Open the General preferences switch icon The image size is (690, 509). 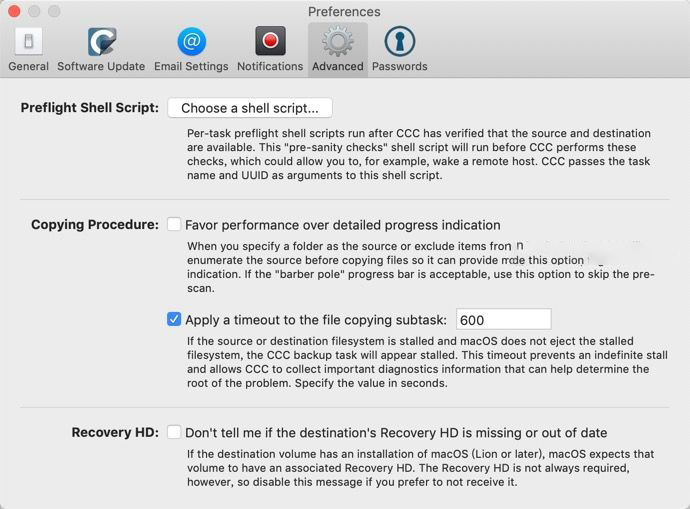pyautogui.click(x=29, y=41)
